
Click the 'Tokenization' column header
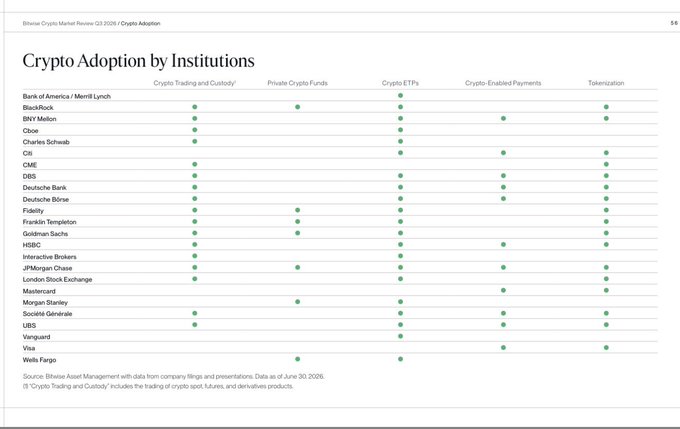tap(606, 83)
